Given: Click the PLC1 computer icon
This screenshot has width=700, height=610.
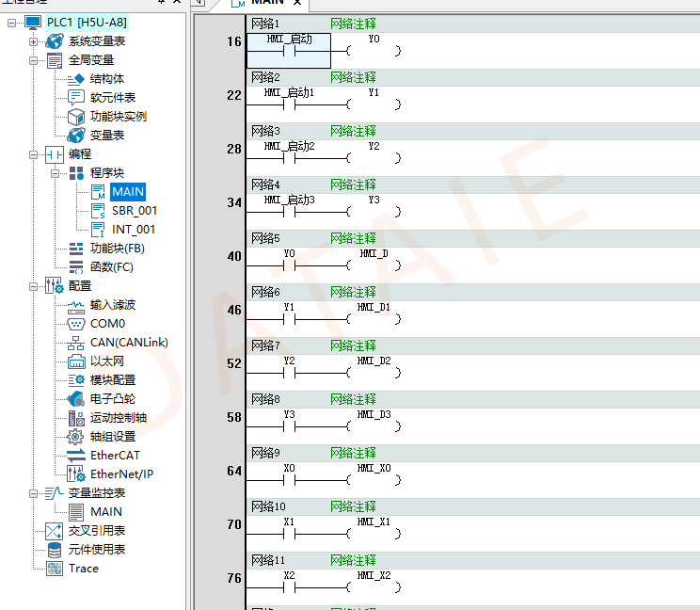Looking at the screenshot, I should tap(33, 23).
